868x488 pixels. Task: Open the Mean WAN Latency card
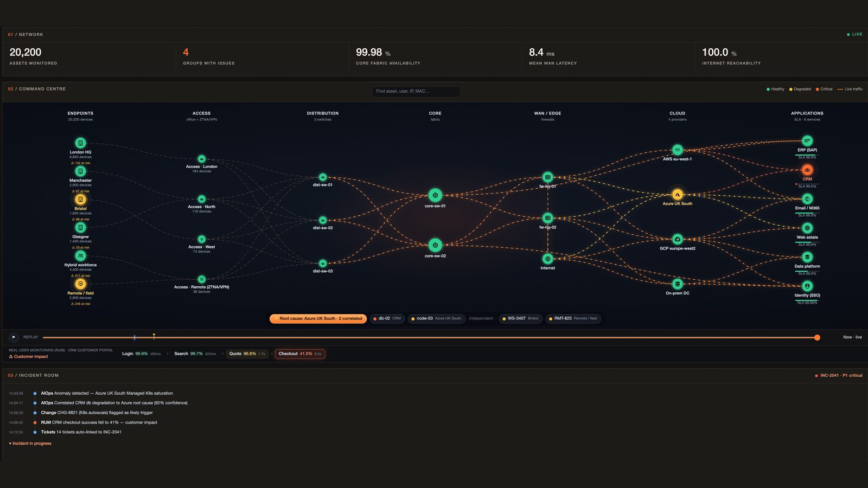(609, 57)
